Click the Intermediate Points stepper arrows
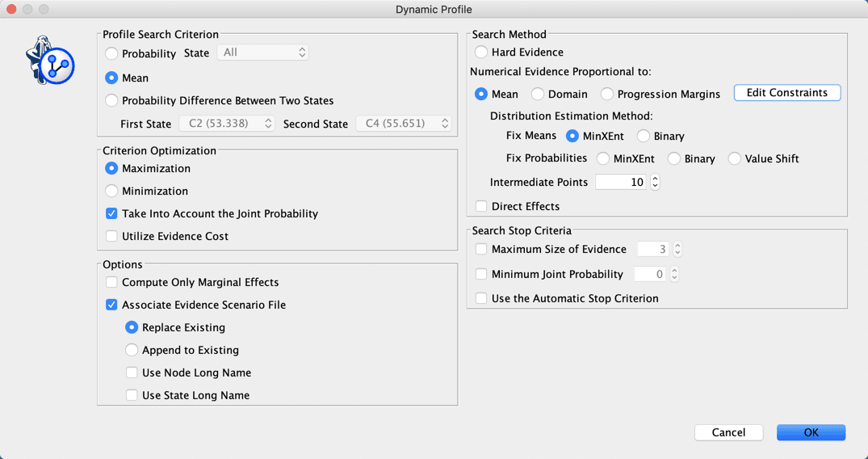Viewport: 868px width, 459px height. tap(655, 182)
